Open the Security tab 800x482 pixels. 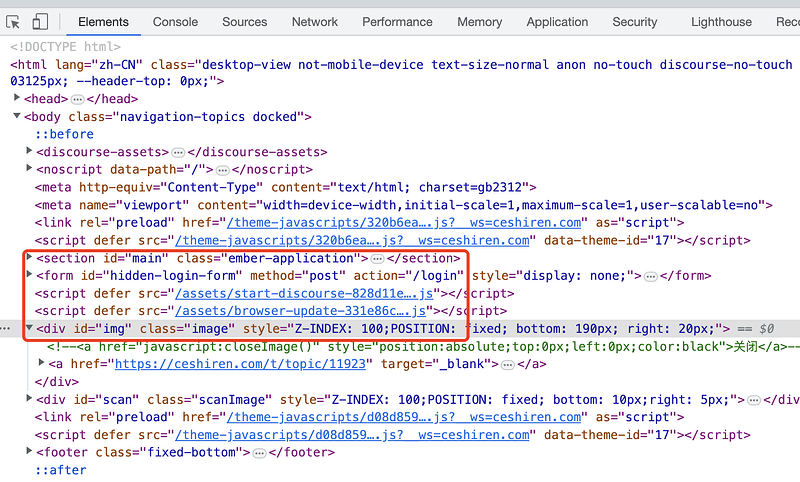[634, 22]
